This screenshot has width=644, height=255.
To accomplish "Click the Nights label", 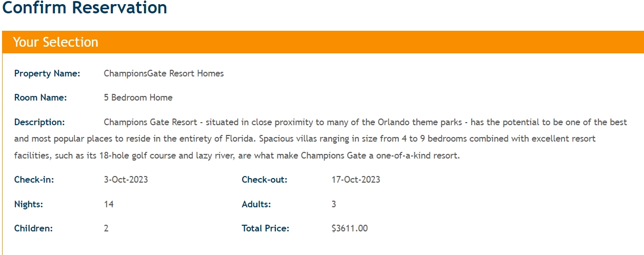I will tap(29, 204).
